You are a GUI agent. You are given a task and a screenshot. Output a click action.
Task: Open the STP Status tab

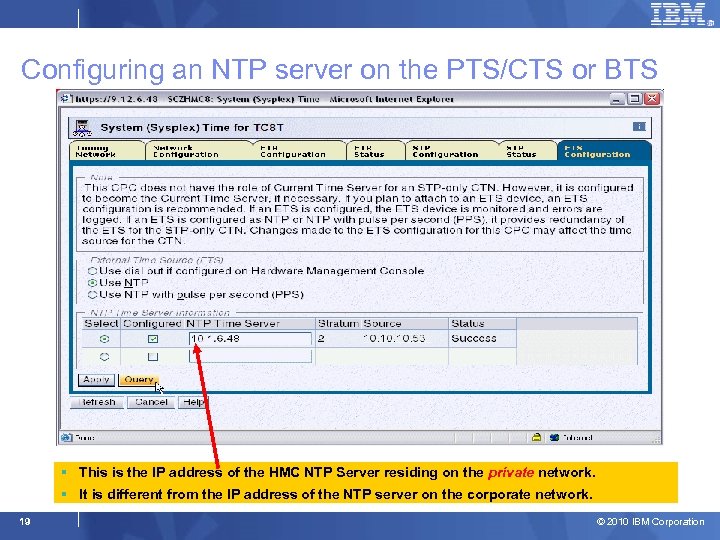click(x=528, y=151)
